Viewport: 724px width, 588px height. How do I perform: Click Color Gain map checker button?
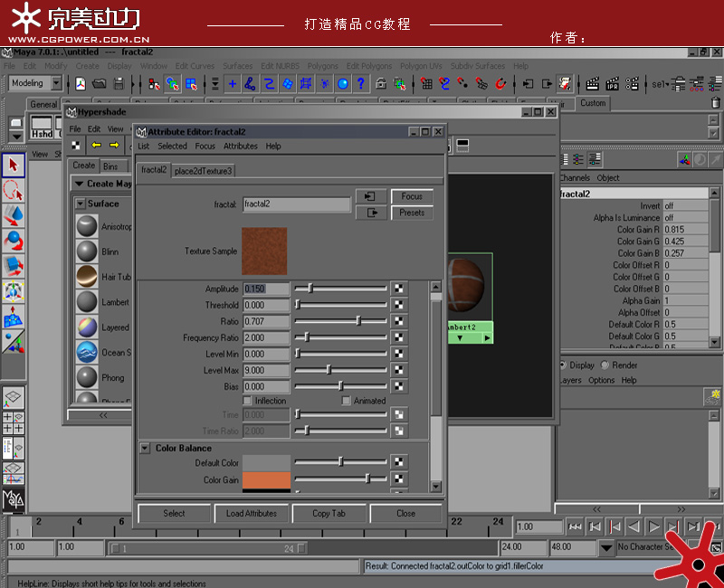tap(399, 479)
